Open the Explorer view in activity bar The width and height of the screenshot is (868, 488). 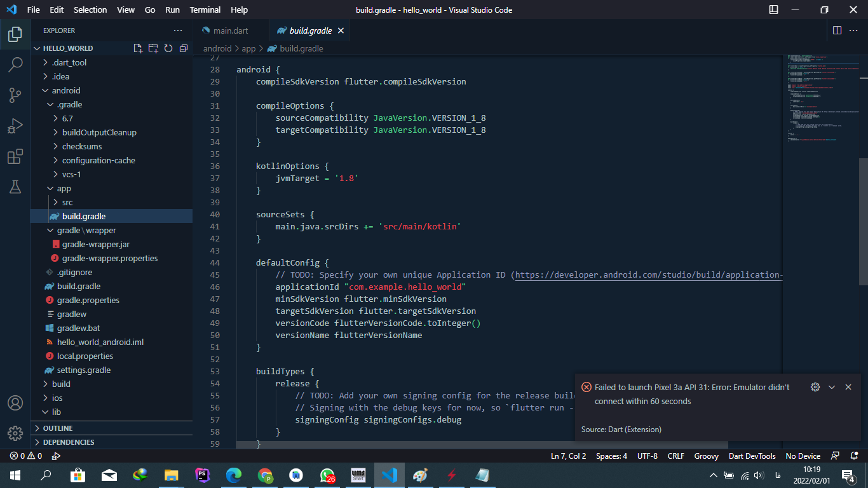pos(15,34)
